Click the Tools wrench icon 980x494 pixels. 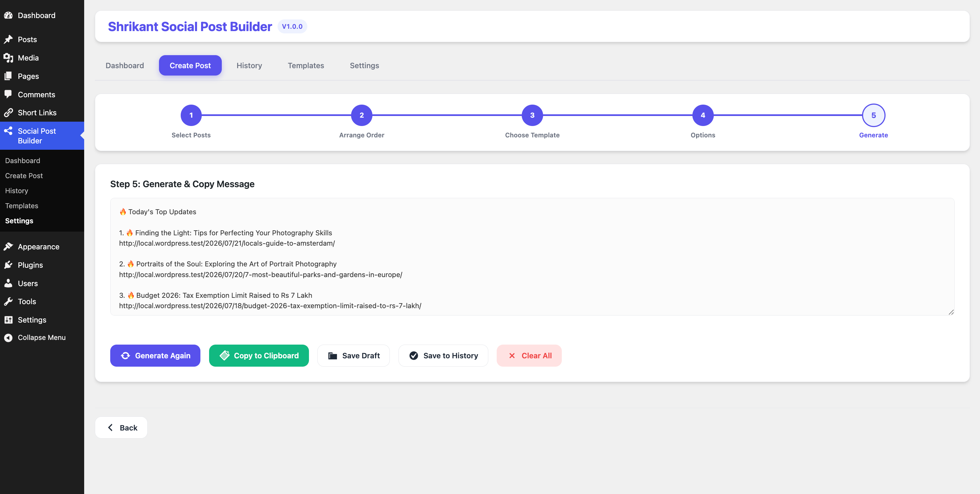pyautogui.click(x=8, y=301)
